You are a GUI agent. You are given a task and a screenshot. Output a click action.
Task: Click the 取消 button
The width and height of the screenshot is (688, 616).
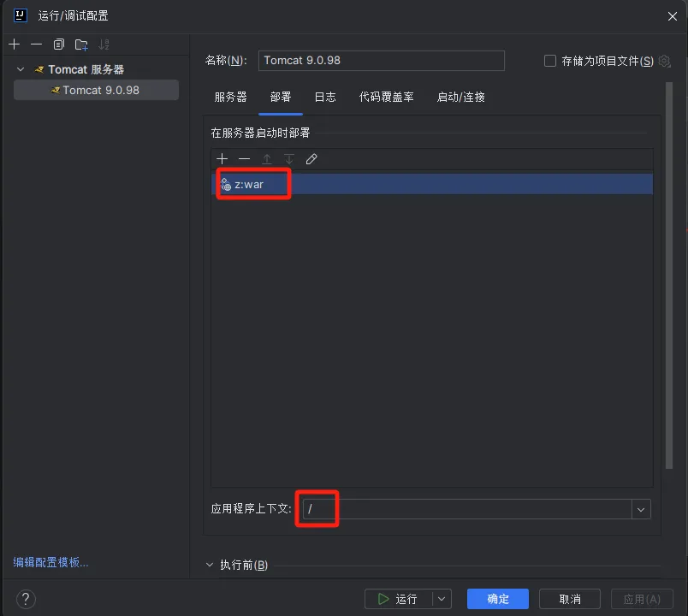(570, 599)
